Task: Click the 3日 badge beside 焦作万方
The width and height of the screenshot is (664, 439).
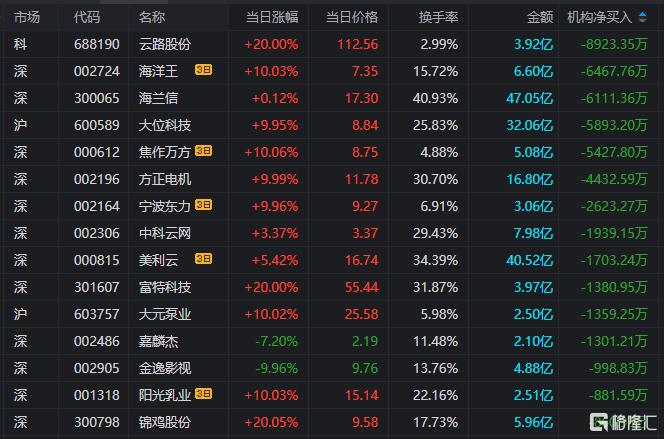Action: tap(203, 151)
